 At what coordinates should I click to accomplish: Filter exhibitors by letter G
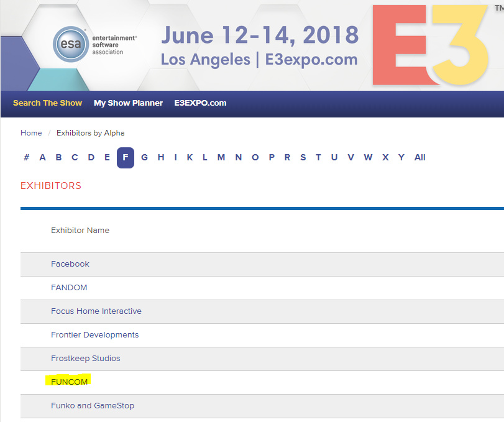pos(144,157)
